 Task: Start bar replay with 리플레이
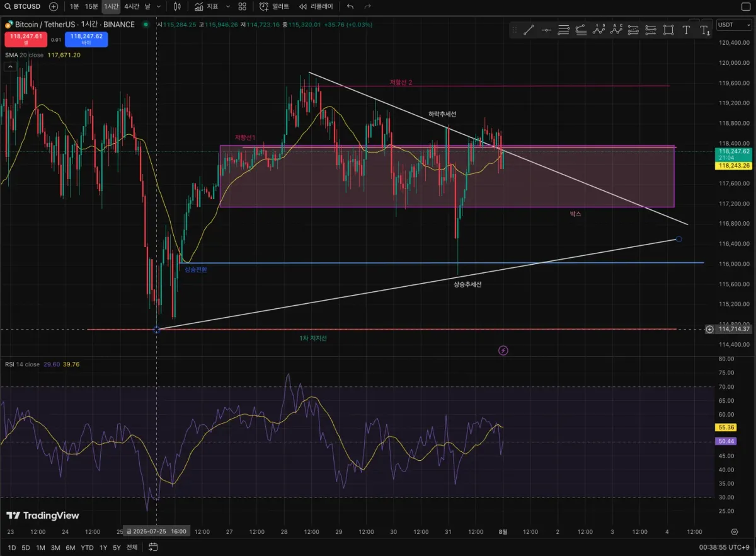[x=316, y=6]
